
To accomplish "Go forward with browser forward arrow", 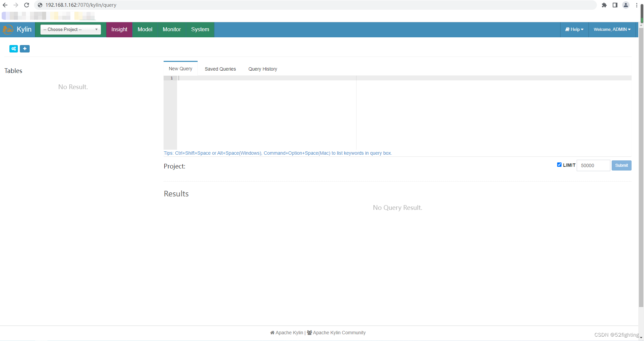I will [x=16, y=5].
